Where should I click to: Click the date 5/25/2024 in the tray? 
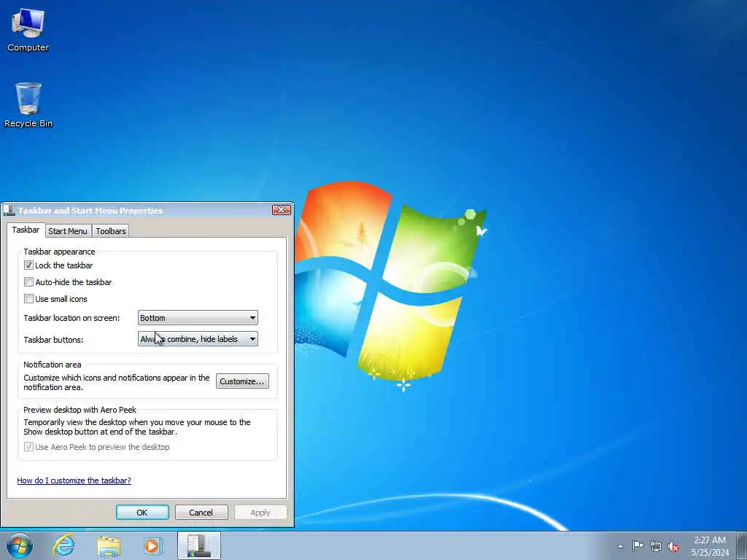coord(710,553)
